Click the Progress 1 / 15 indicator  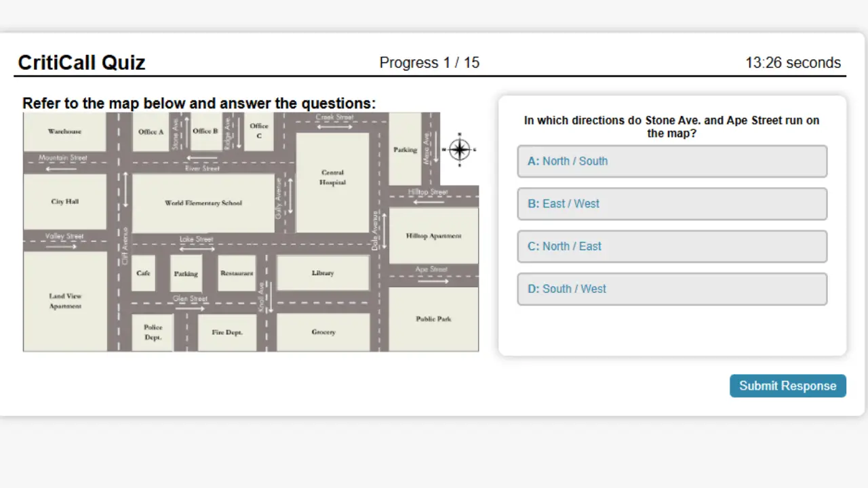(429, 63)
